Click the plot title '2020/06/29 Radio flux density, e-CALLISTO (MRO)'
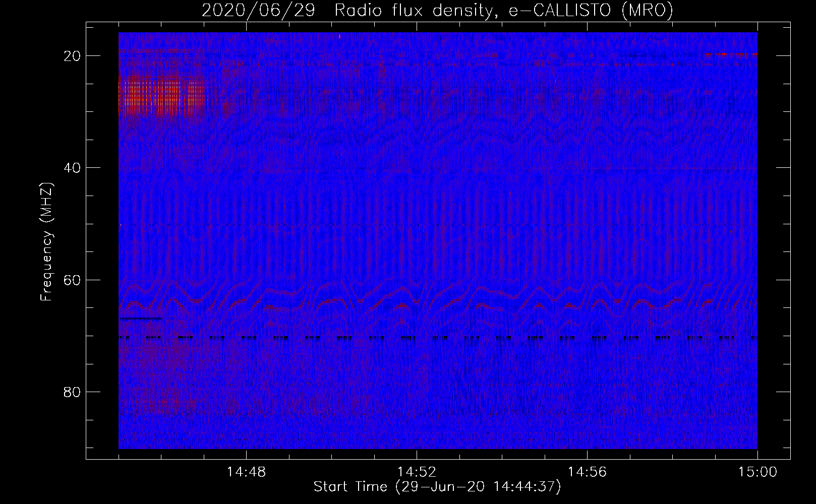816x504 pixels. point(437,10)
